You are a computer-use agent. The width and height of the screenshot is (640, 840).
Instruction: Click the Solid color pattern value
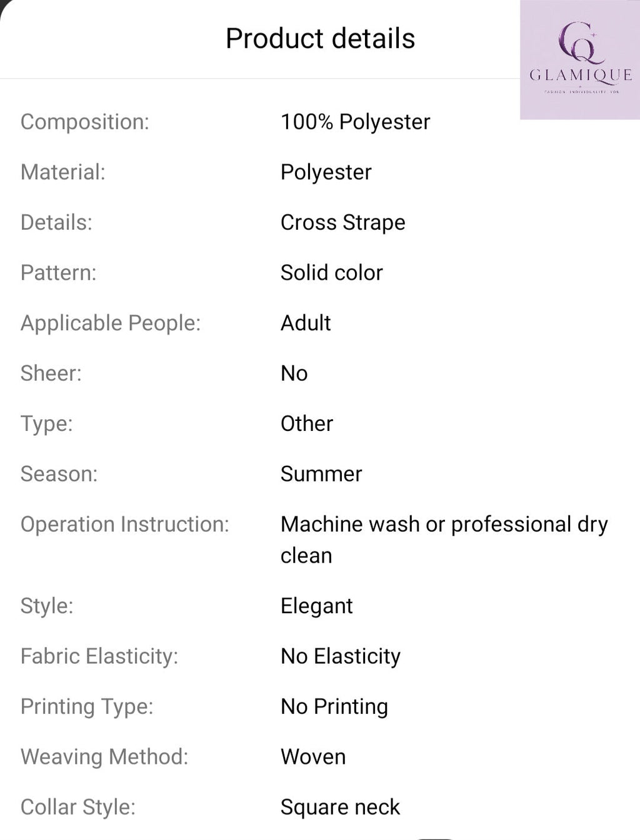click(x=331, y=273)
